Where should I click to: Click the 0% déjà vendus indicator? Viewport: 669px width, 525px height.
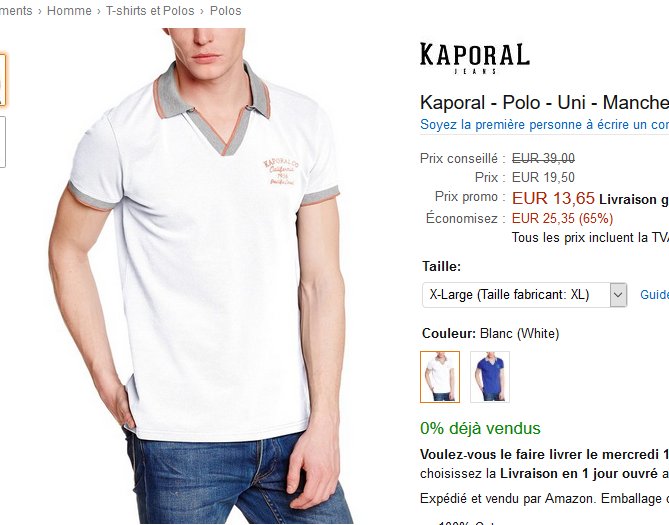click(480, 428)
